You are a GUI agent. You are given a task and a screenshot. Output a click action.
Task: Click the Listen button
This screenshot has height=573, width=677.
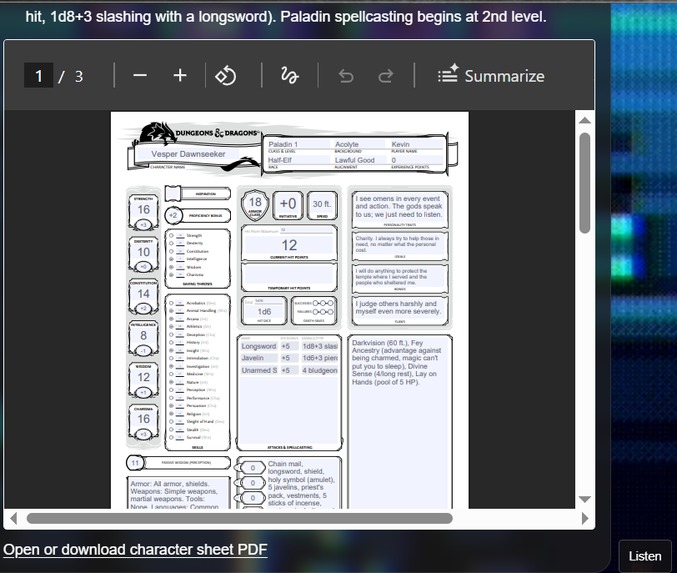point(645,556)
